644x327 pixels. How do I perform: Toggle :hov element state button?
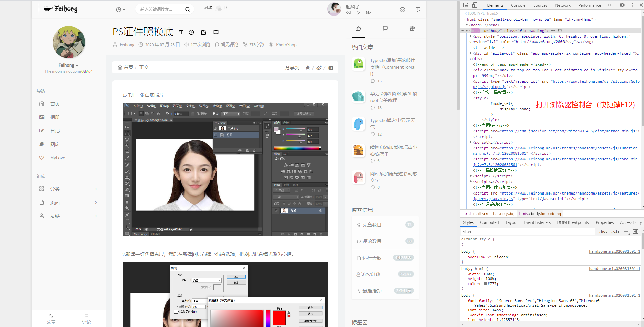pos(603,231)
